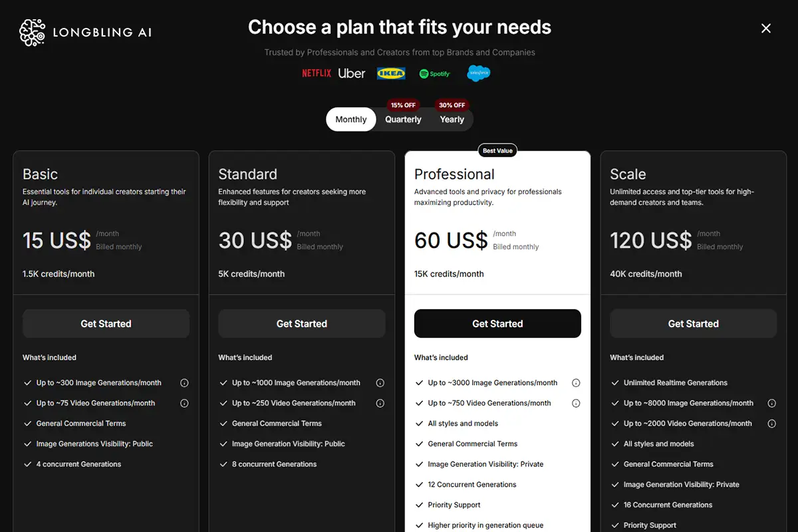Click the Netflix brand logo

click(x=317, y=73)
